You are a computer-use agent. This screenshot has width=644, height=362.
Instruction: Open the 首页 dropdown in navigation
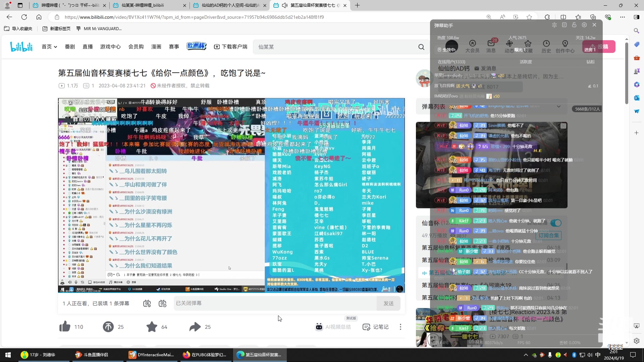49,47
